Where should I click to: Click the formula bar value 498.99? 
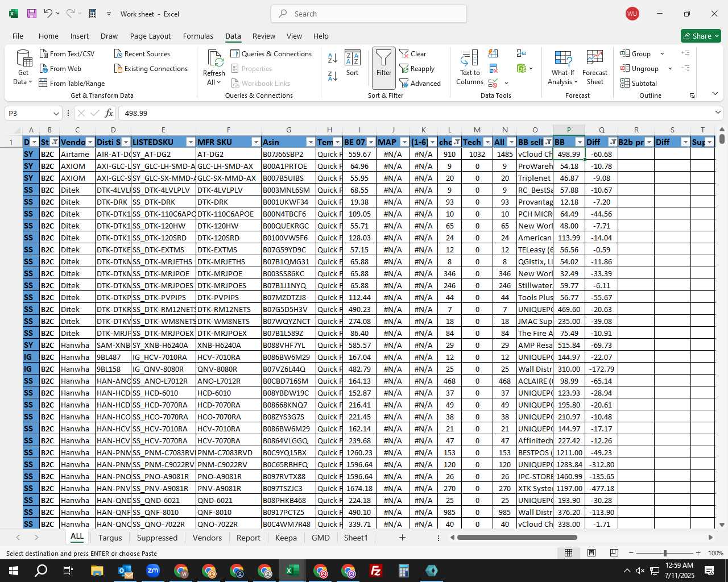tap(136, 113)
